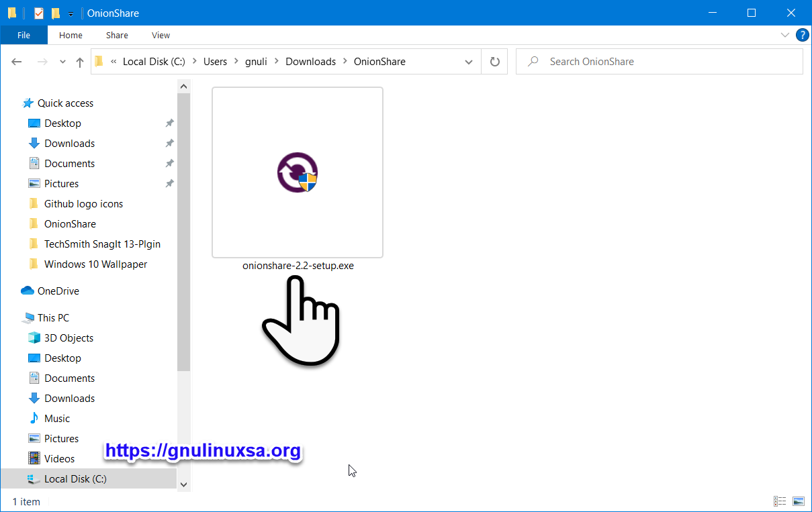Click Downloads in the address path
812x512 pixels.
[310, 62]
